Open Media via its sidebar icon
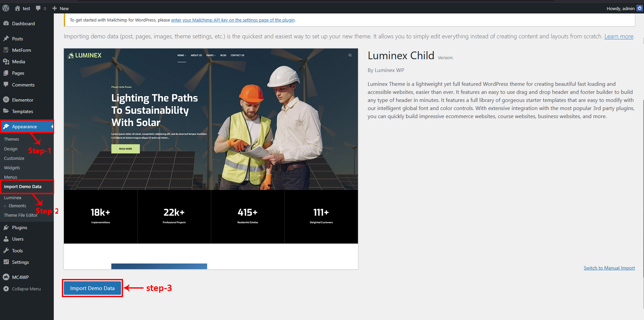 [6, 62]
